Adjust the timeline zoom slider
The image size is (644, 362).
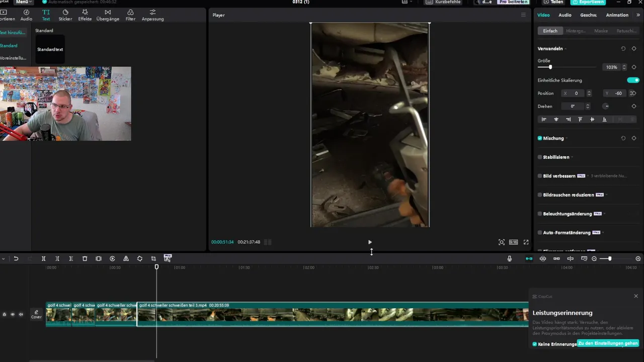point(609,258)
